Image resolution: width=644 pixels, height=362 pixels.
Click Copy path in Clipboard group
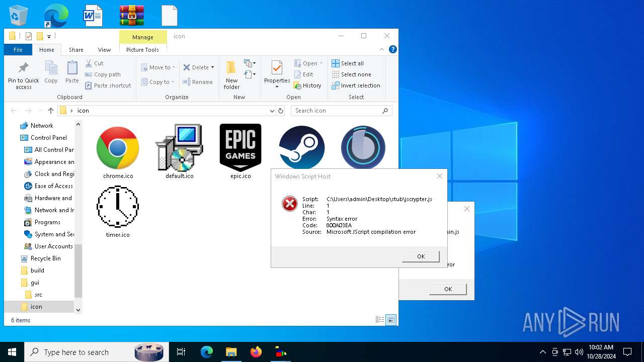coord(103,74)
